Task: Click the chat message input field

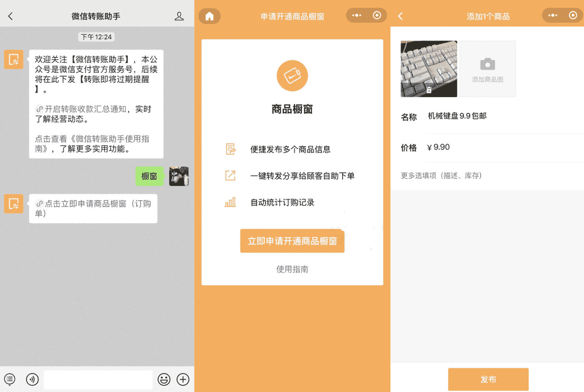Action: (98, 380)
